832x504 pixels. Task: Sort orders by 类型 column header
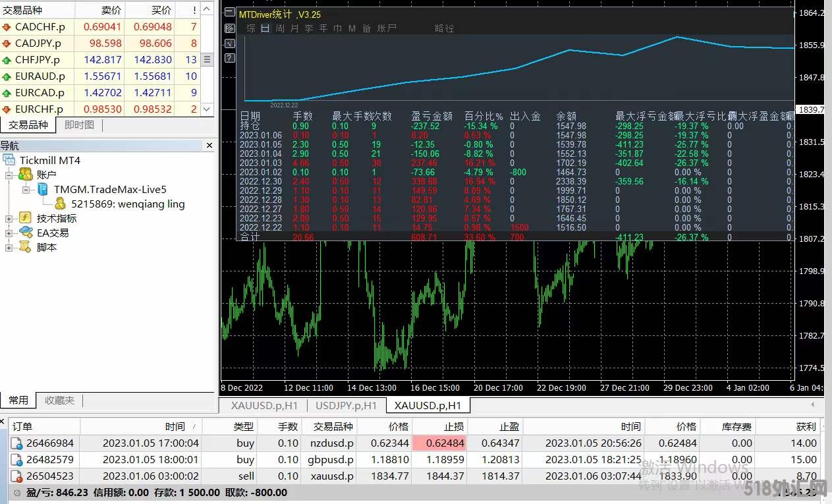pos(229,426)
